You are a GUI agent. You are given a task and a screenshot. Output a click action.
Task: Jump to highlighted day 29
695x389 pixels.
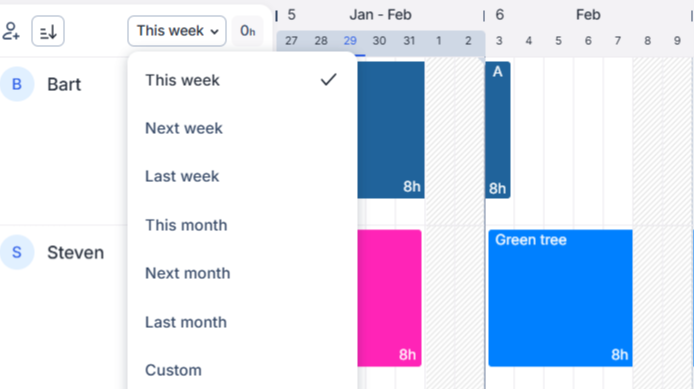point(350,41)
